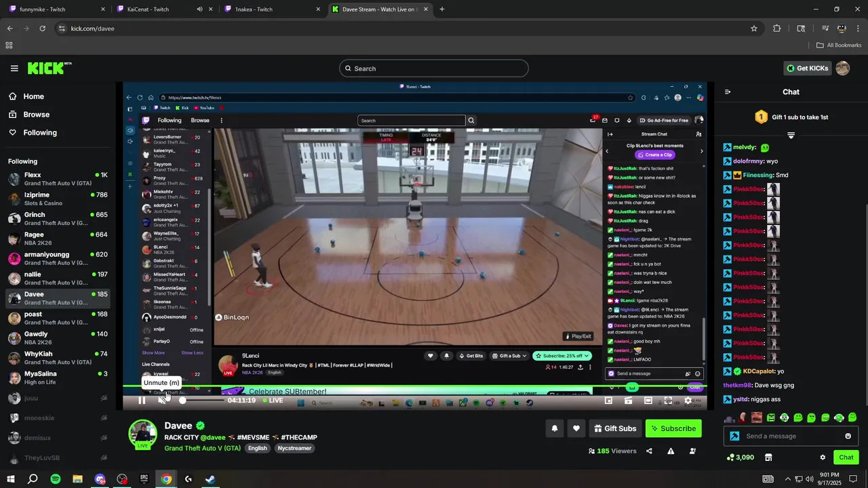Enter fullscreen via the player bar icon
This screenshot has width=868, height=488.
click(x=668, y=401)
